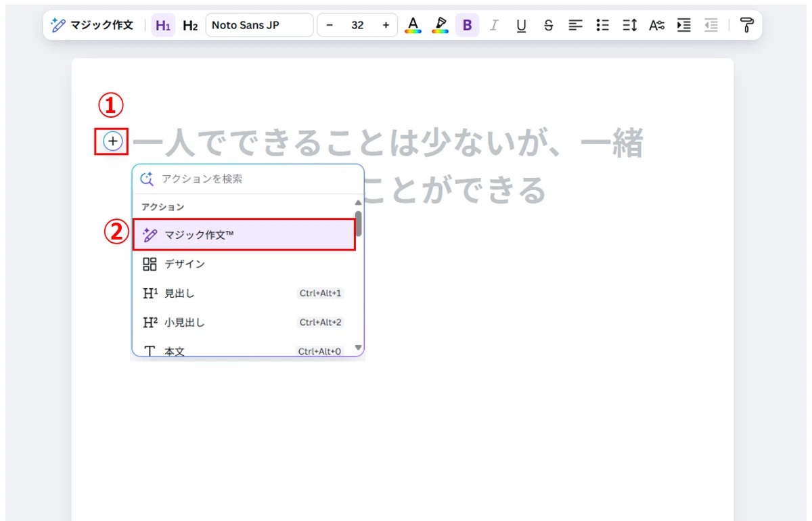Select 本文 body text option

coord(244,350)
